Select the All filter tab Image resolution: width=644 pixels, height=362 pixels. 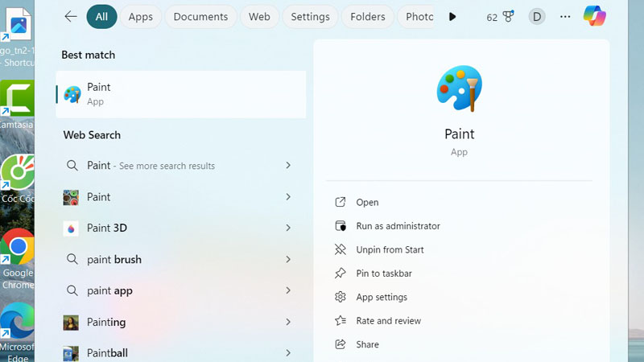point(101,16)
